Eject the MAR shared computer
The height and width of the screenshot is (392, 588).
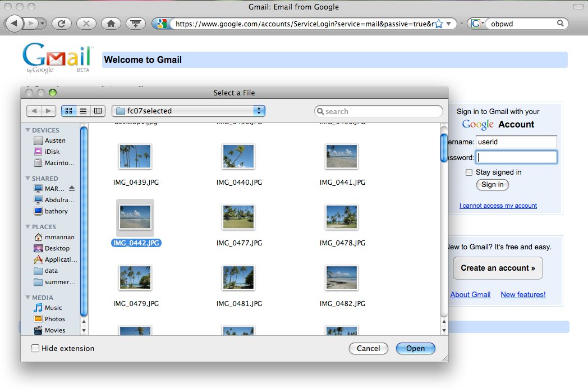72,189
